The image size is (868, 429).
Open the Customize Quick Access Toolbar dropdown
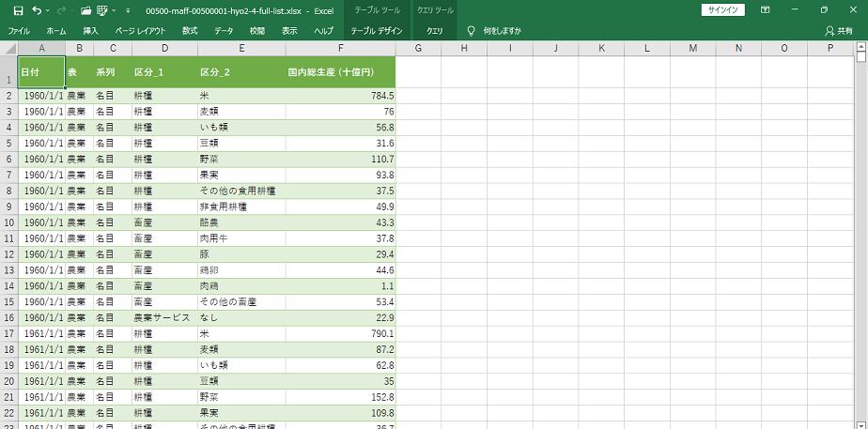[x=129, y=10]
